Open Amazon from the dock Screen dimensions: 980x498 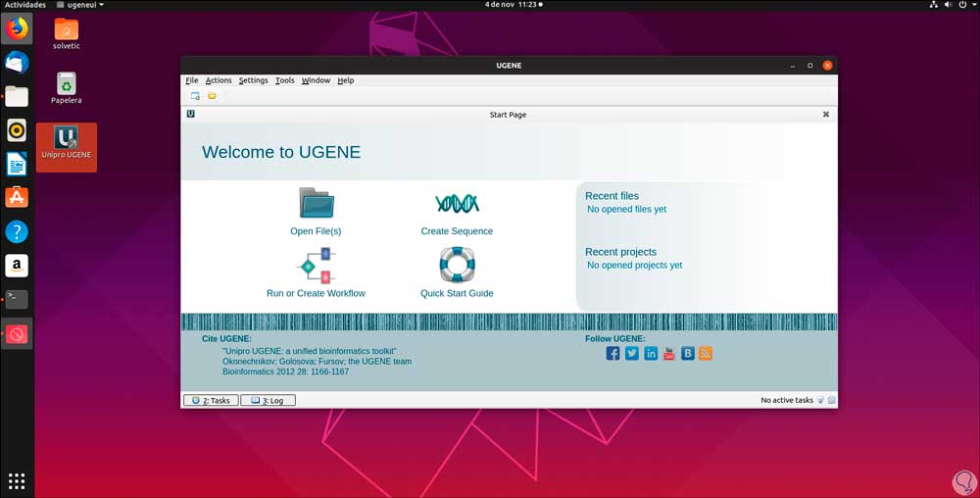click(17, 266)
